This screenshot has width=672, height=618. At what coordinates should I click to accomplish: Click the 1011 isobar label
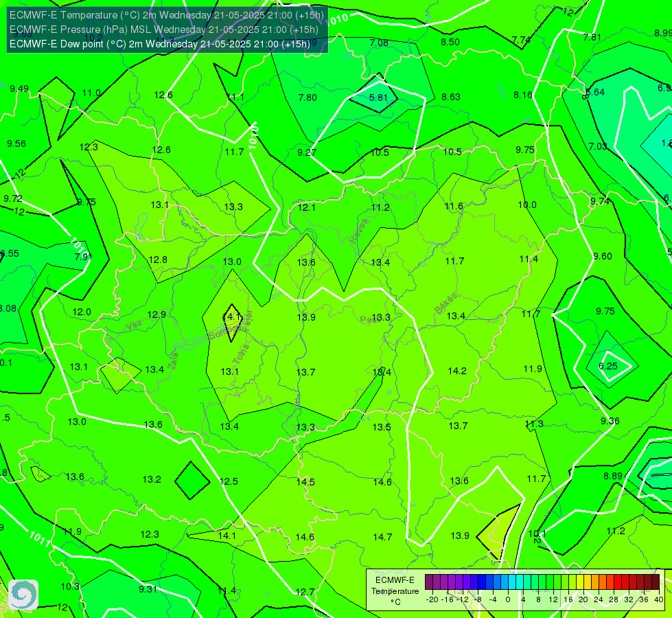tap(40, 538)
